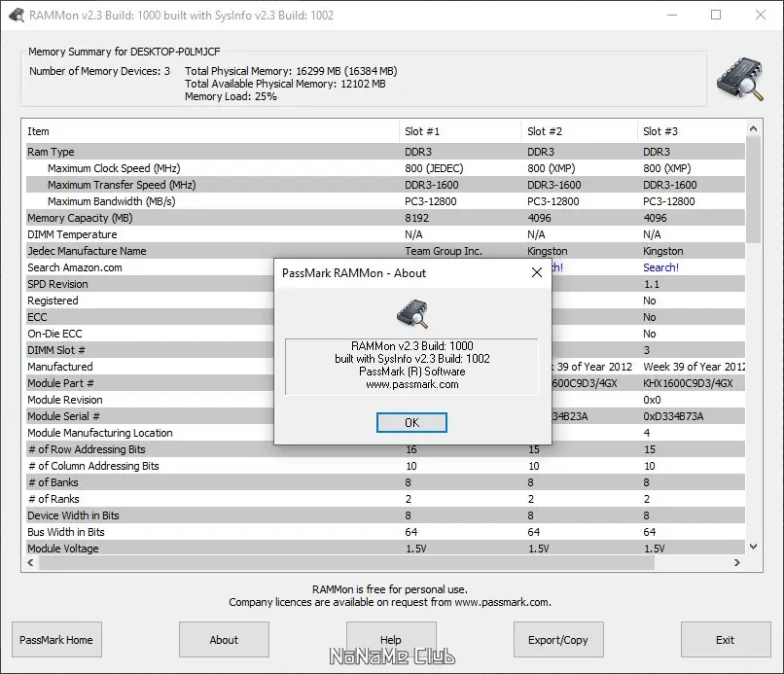The image size is (784, 674).
Task: Select the SPD Revision row
Action: click(385, 284)
